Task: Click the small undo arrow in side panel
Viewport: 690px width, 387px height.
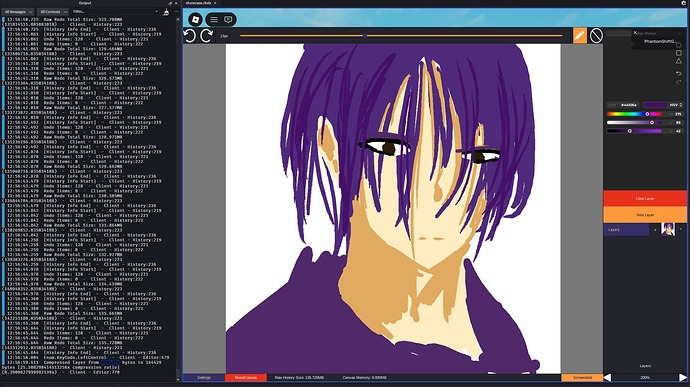Action: click(679, 73)
